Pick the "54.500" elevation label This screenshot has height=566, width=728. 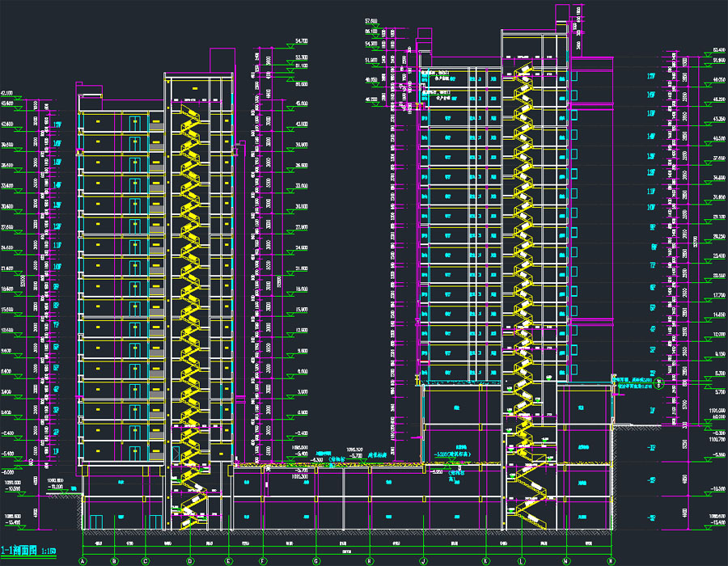tap(371, 44)
